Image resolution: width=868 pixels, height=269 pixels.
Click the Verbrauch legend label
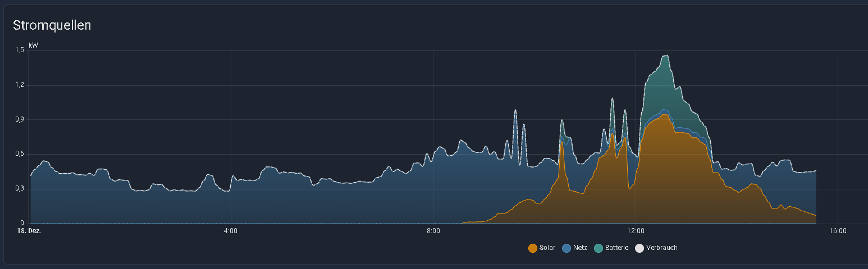tap(661, 248)
